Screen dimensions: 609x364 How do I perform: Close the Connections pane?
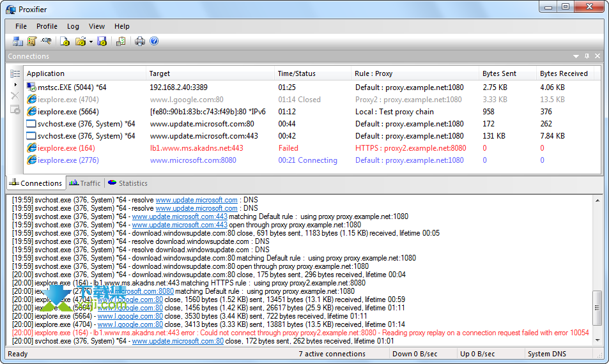(597, 56)
